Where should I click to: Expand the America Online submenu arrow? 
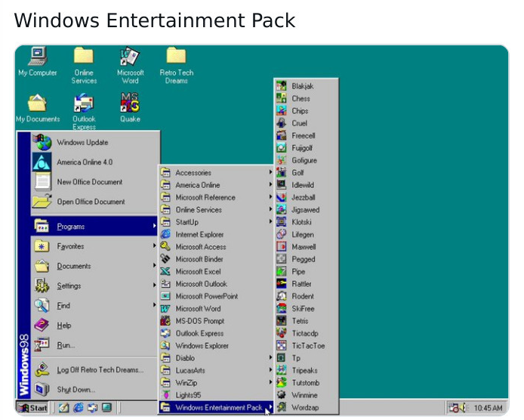(270, 184)
